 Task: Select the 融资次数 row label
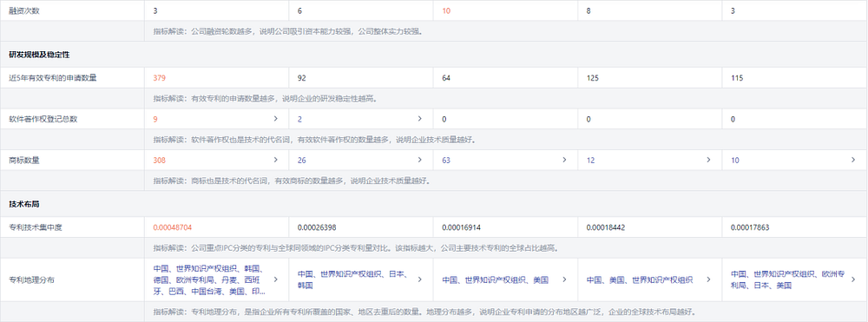point(25,10)
